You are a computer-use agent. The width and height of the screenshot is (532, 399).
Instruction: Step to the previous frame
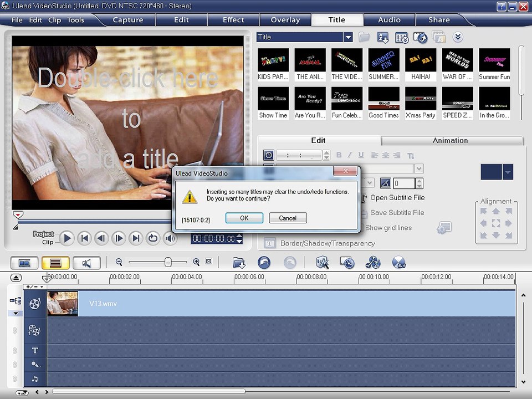point(101,238)
